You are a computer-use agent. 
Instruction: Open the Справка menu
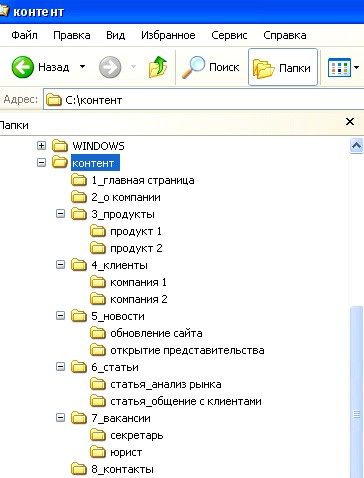pos(285,35)
